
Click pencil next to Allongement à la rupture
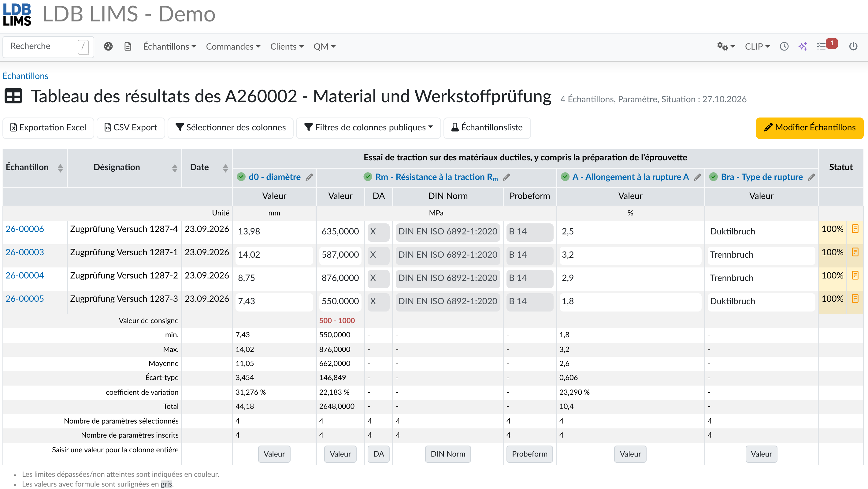coord(698,177)
